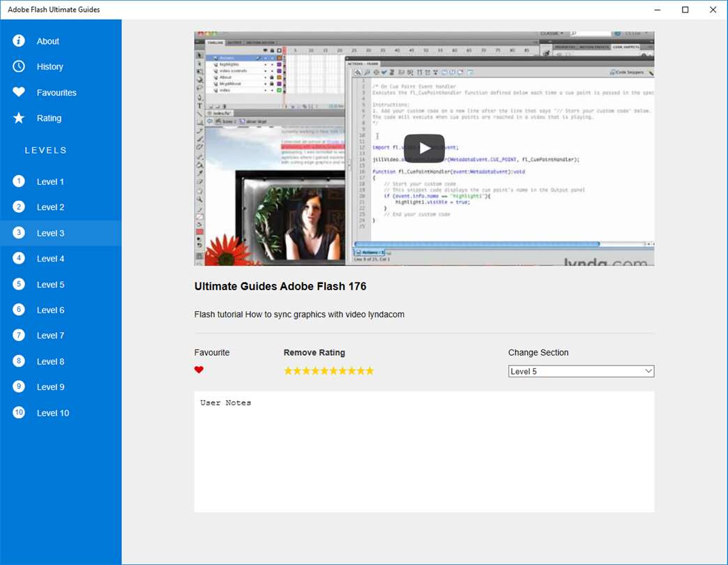Click the Level 4 number badge

(19, 258)
